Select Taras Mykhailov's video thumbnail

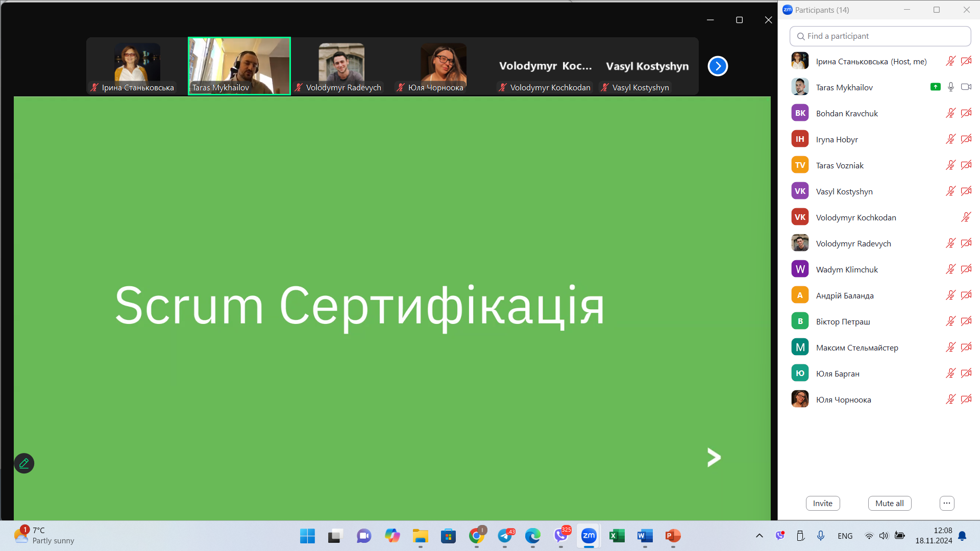click(239, 66)
